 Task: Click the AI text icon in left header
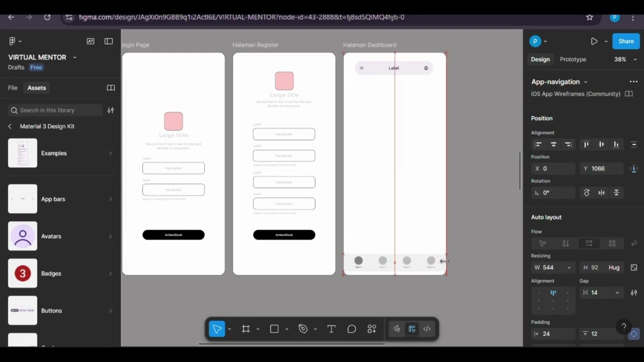tap(91, 41)
